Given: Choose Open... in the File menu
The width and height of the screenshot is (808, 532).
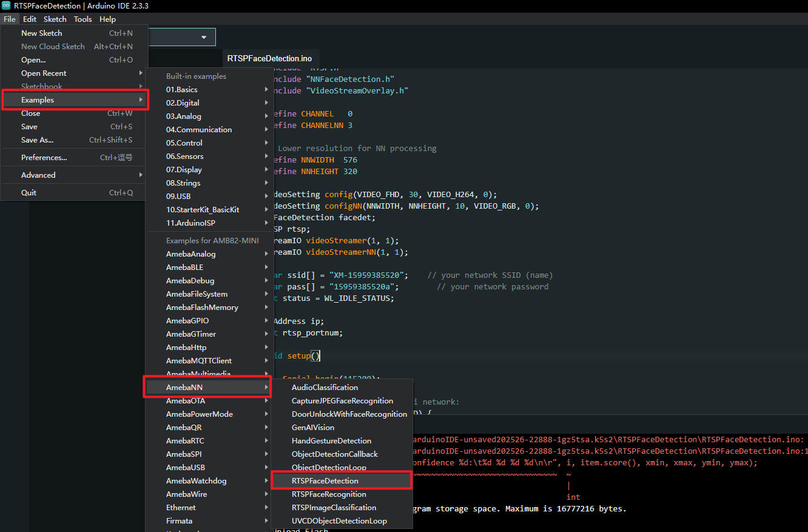Looking at the screenshot, I should click(x=75, y=60).
